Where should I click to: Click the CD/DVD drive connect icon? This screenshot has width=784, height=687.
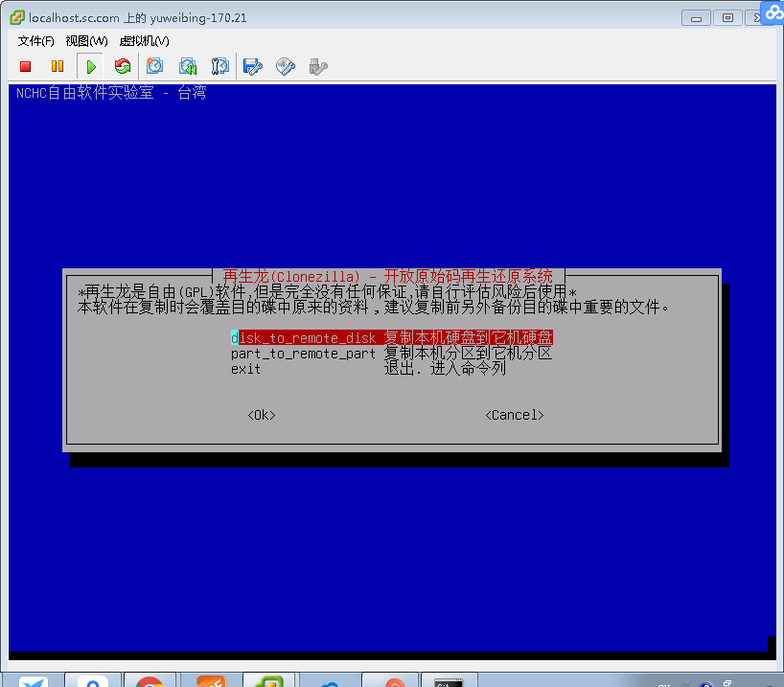286,66
